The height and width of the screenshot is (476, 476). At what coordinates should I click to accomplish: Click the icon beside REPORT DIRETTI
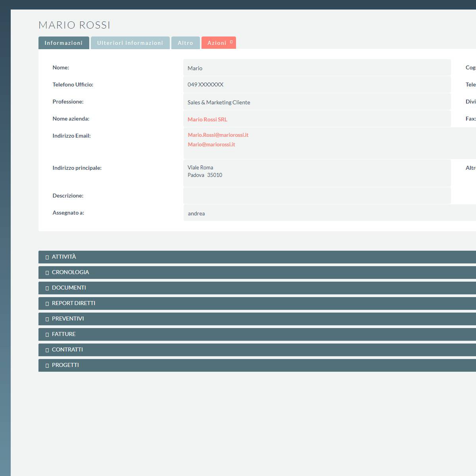tap(47, 303)
